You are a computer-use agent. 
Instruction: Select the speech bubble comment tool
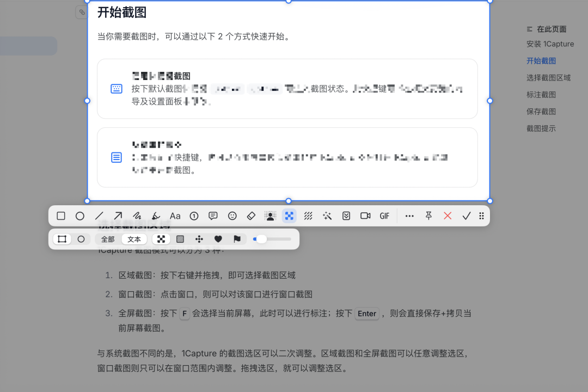(x=213, y=216)
